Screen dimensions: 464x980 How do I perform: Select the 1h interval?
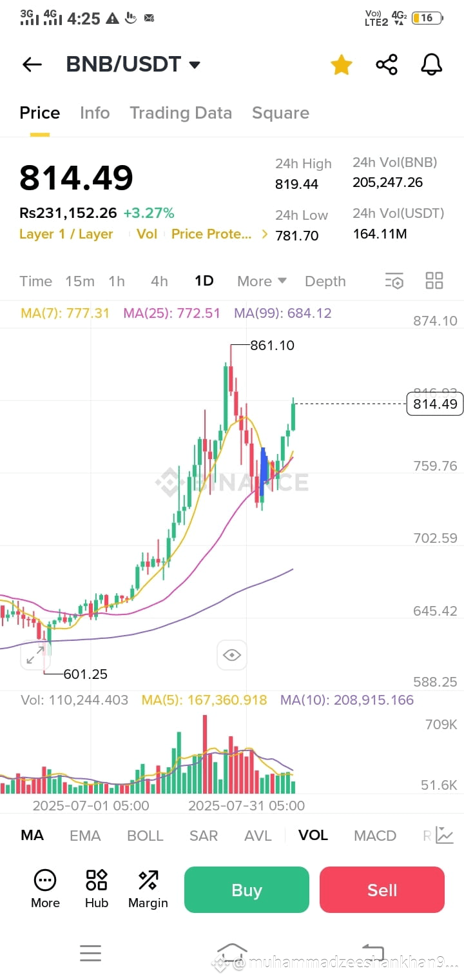117,281
